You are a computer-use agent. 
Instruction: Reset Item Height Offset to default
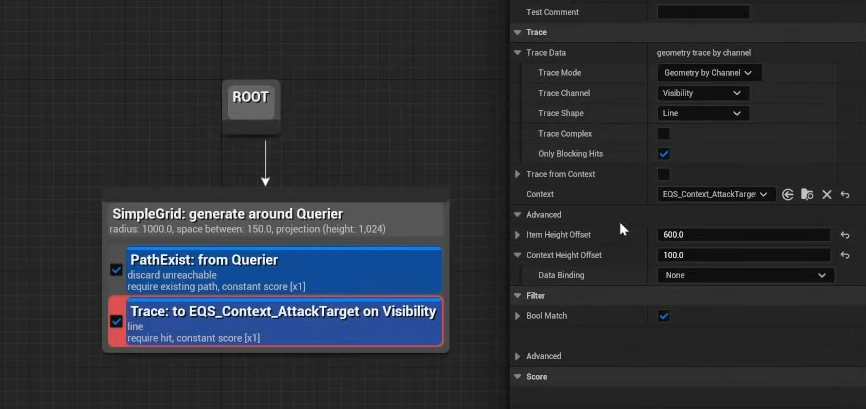[845, 235]
